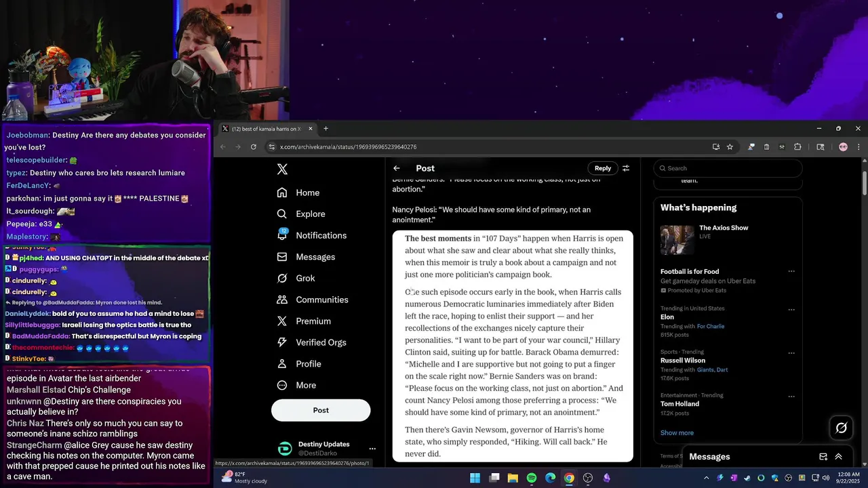868x488 pixels.
Task: Reload the page in Chrome
Action: pyautogui.click(x=254, y=146)
